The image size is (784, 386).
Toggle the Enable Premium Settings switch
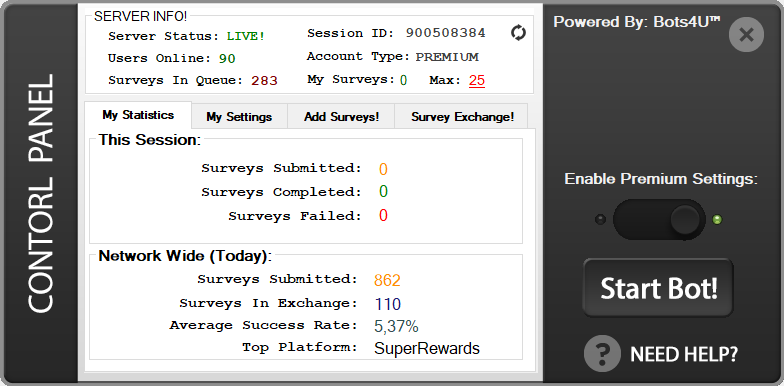coord(659,220)
